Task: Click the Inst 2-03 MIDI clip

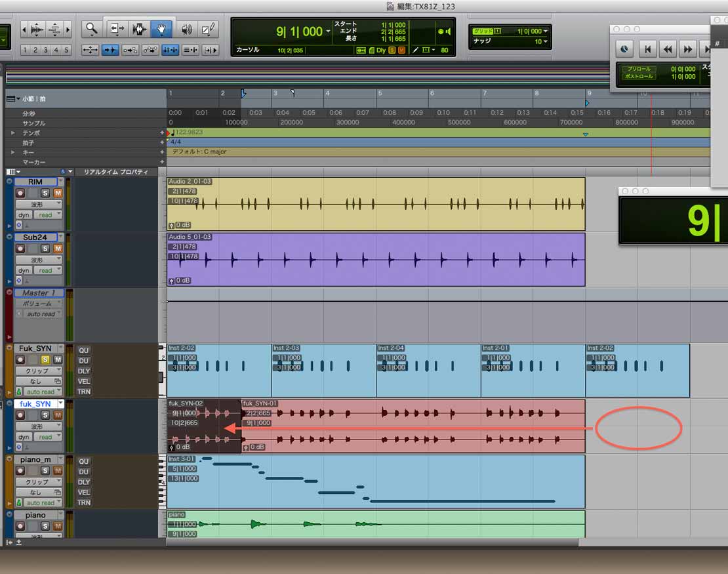Action: [323, 370]
